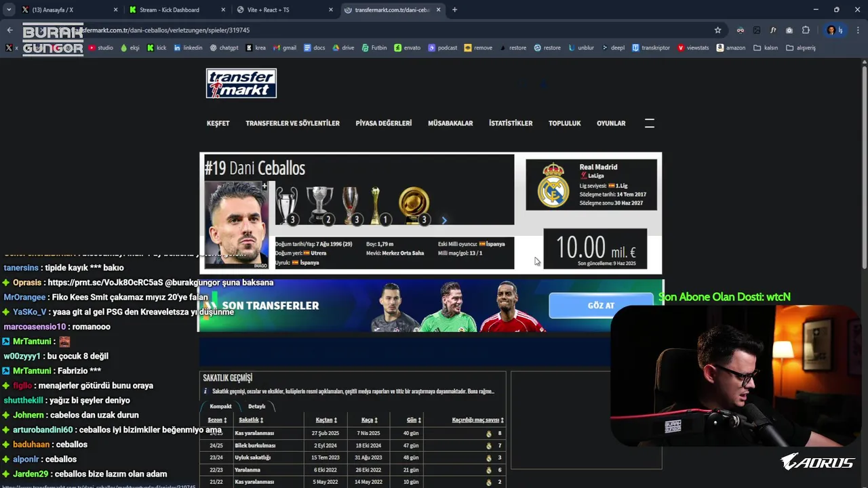This screenshot has width=868, height=488.
Task: Open the KEŞFET menu
Action: 218,123
